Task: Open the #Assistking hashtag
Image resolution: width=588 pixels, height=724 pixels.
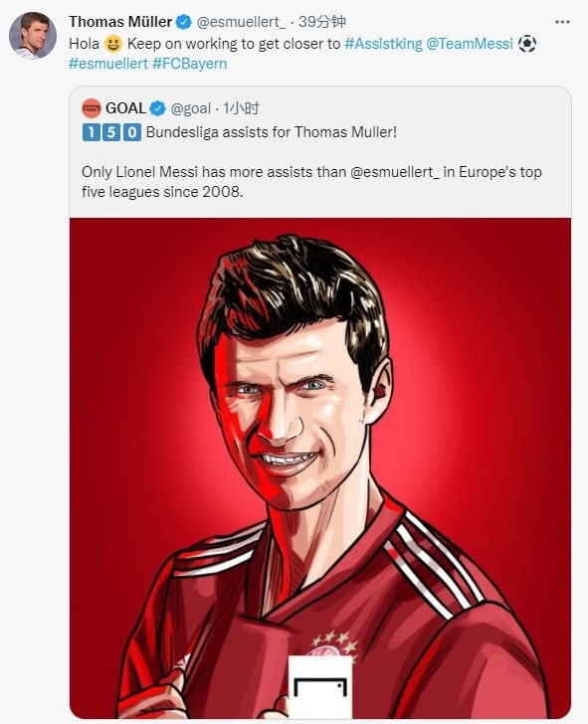Action: coord(383,44)
